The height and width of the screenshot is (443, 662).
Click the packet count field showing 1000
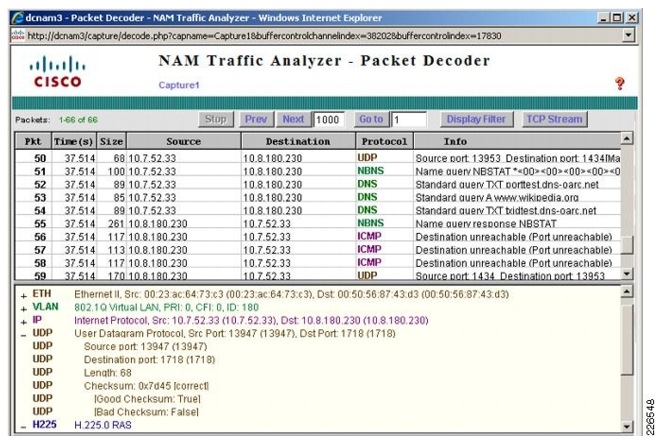point(328,120)
